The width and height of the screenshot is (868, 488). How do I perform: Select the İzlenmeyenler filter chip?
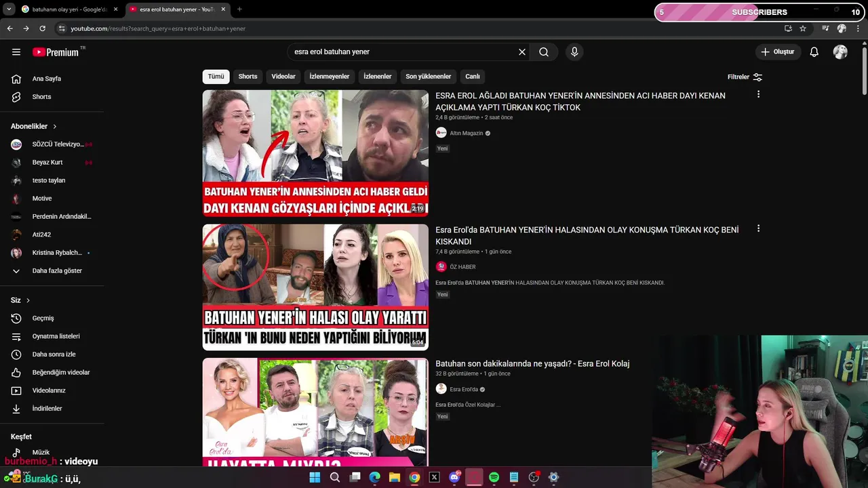pyautogui.click(x=330, y=77)
